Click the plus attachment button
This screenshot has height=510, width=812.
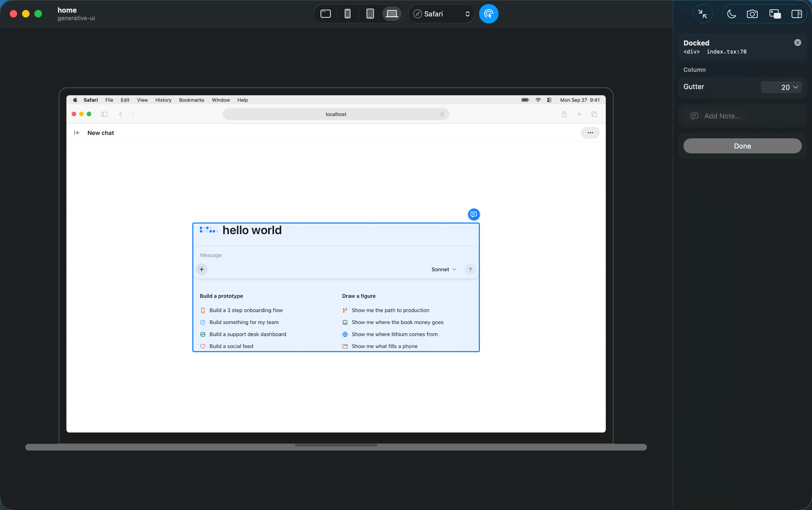click(x=201, y=269)
